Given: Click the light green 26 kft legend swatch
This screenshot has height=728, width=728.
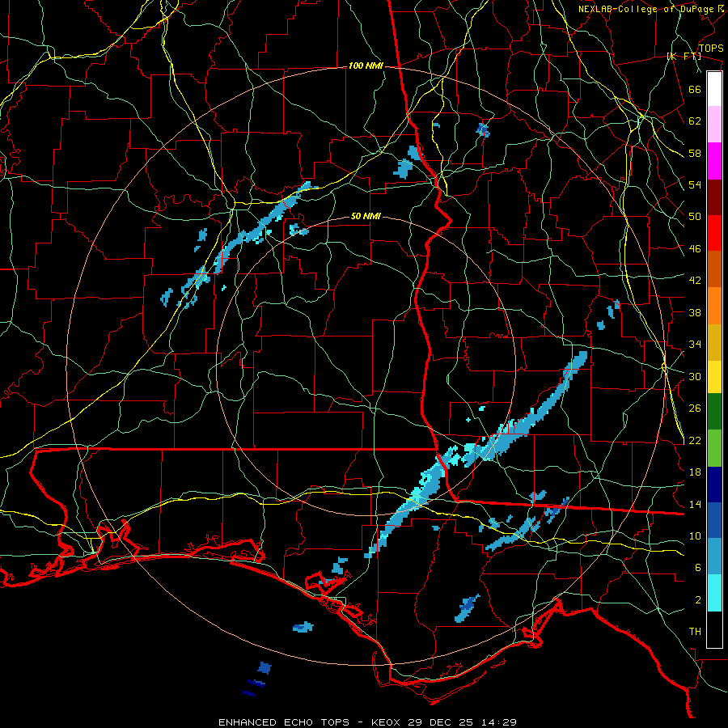Looking at the screenshot, I should pos(714,447).
